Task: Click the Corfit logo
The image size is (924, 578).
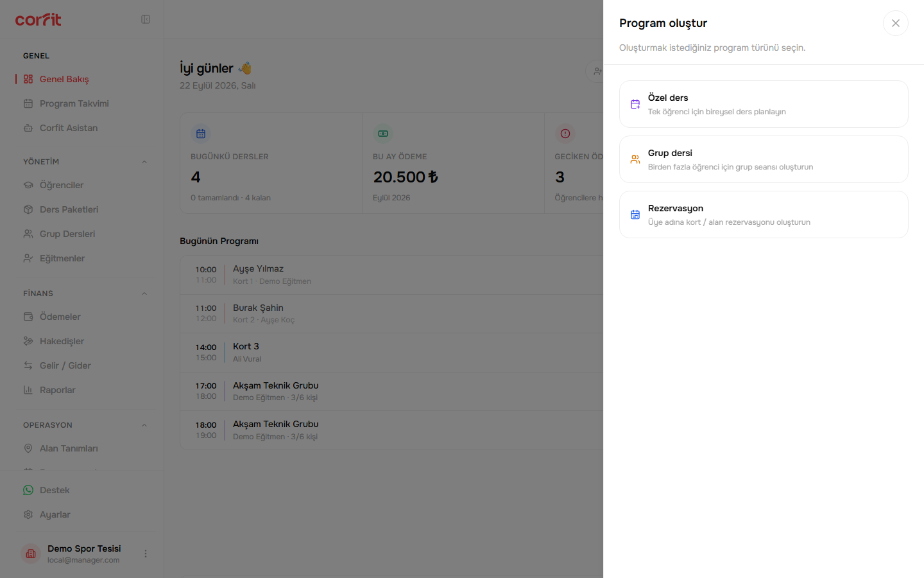Action: coord(38,19)
